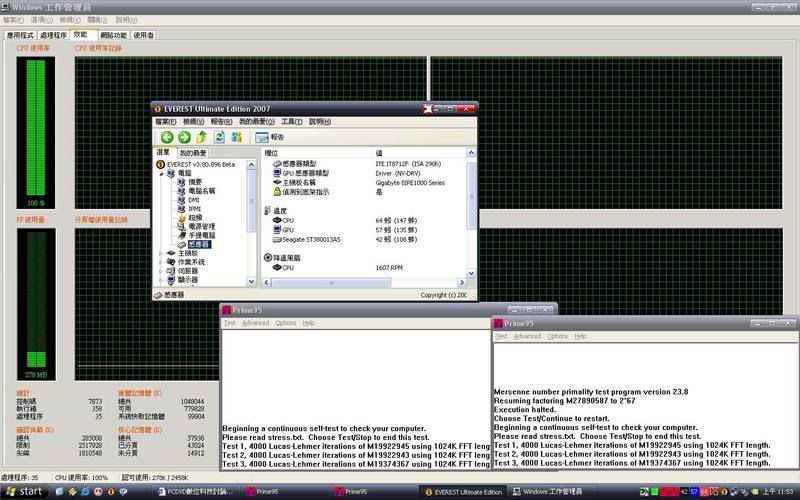Open the 我的最愛(O) menu in EVEREST
The image size is (800, 500).
[x=257, y=121]
